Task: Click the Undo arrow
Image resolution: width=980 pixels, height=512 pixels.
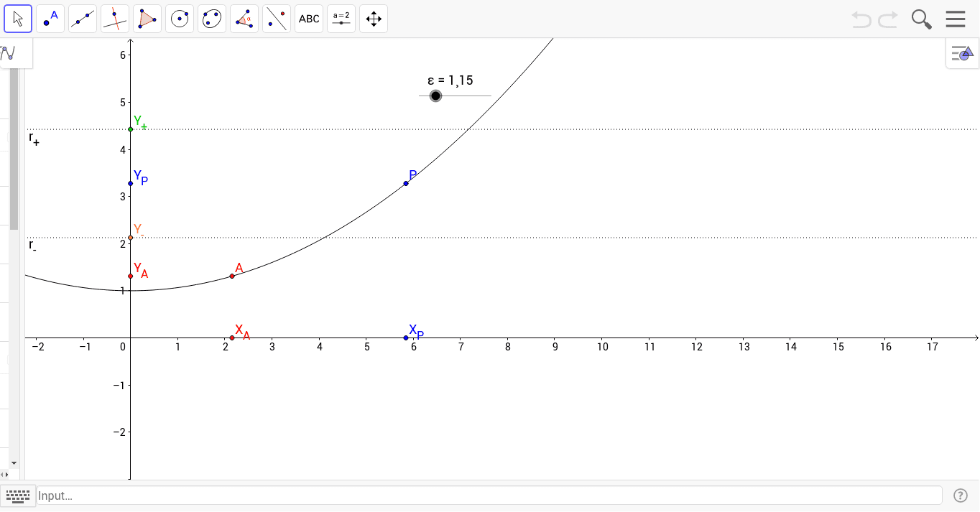Action: pyautogui.click(x=861, y=19)
